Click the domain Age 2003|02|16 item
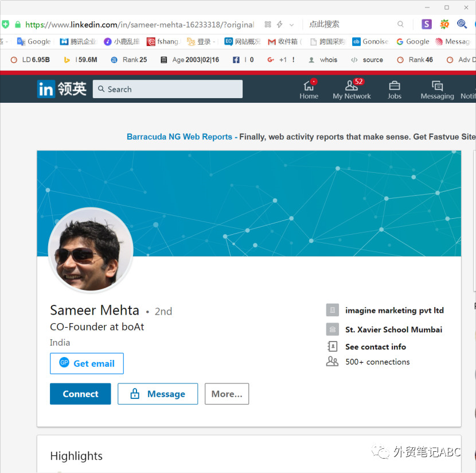The width and height of the screenshot is (476, 473). click(x=190, y=60)
